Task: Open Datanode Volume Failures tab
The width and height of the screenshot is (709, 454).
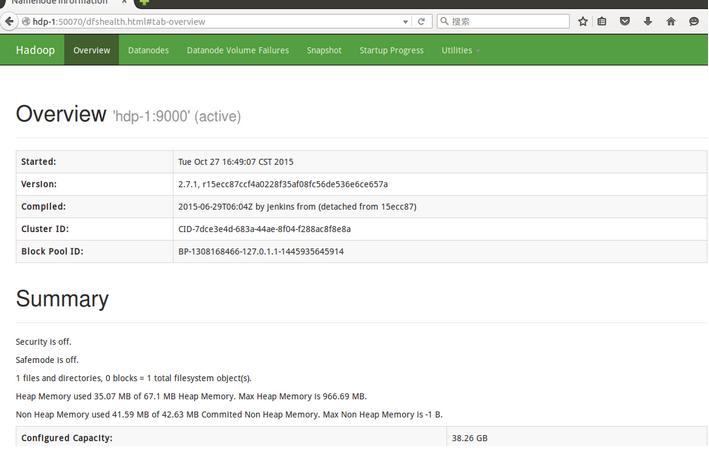Action: pos(238,50)
